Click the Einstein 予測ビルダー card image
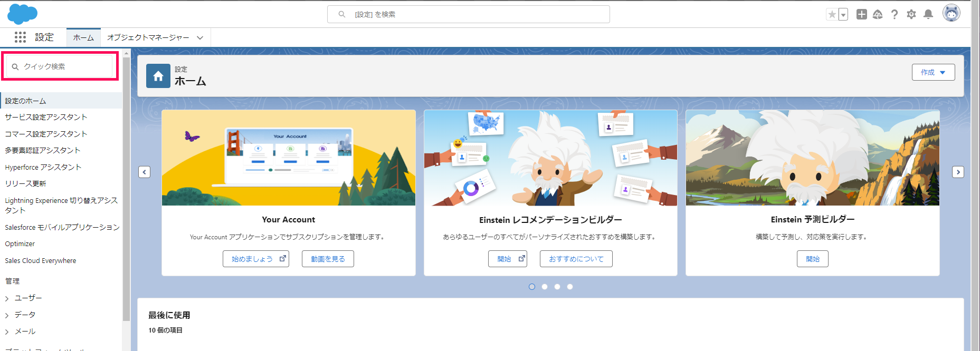The image size is (980, 351). point(813,158)
